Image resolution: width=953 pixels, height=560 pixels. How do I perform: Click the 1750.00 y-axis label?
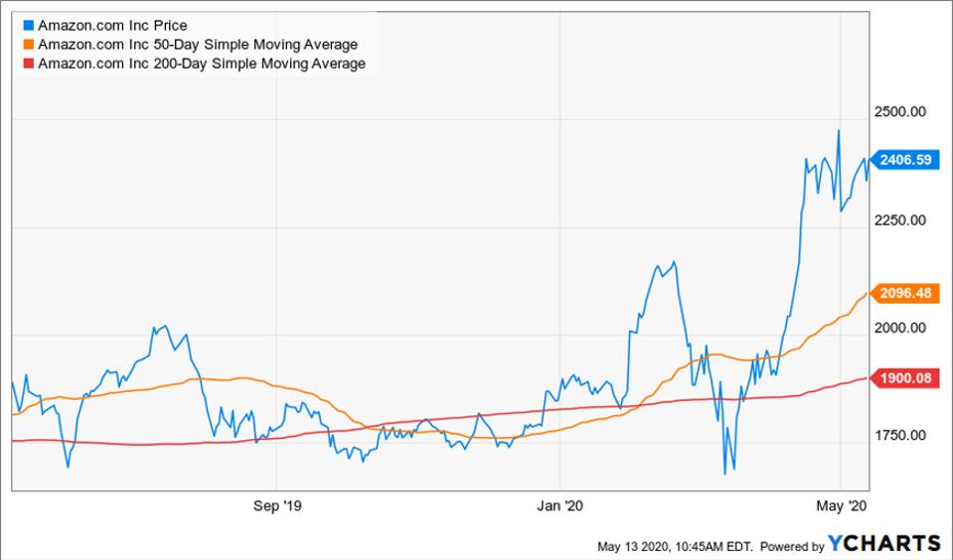[x=900, y=436]
